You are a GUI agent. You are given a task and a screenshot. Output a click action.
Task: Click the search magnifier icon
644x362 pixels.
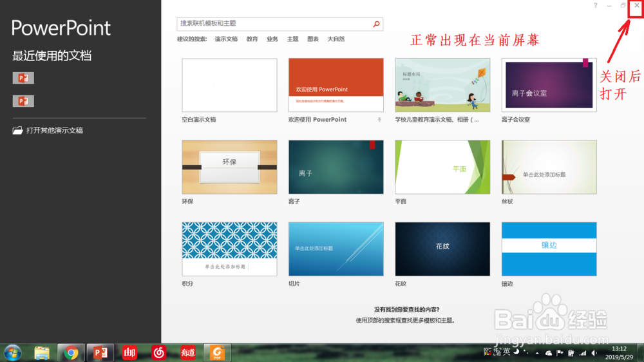376,24
